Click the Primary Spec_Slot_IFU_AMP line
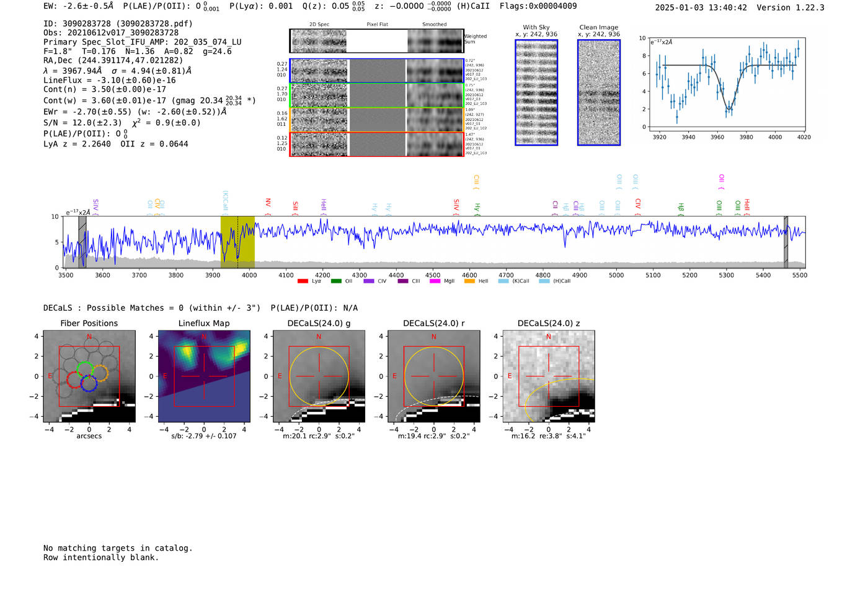Screen dimensions: 868x591 pyautogui.click(x=143, y=42)
